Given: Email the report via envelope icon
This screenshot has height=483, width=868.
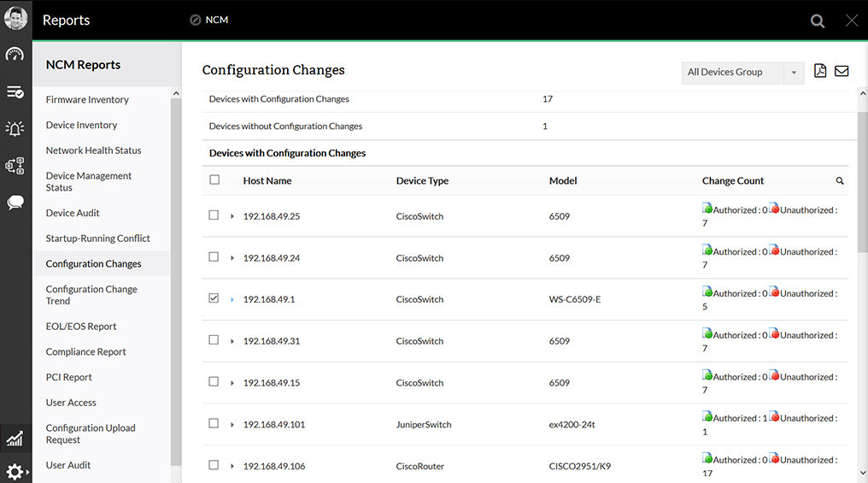Looking at the screenshot, I should pos(842,71).
